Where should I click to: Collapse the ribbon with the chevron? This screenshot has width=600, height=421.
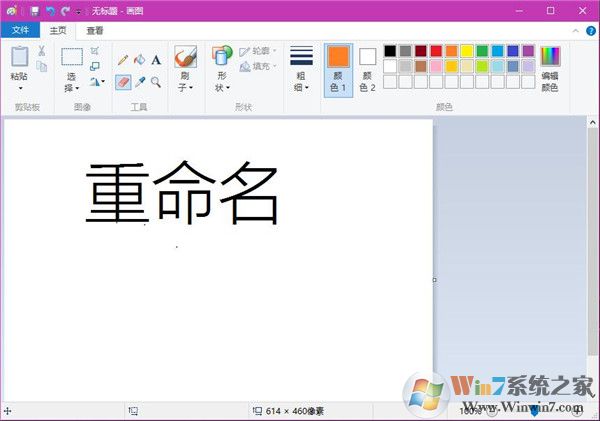click(x=575, y=31)
